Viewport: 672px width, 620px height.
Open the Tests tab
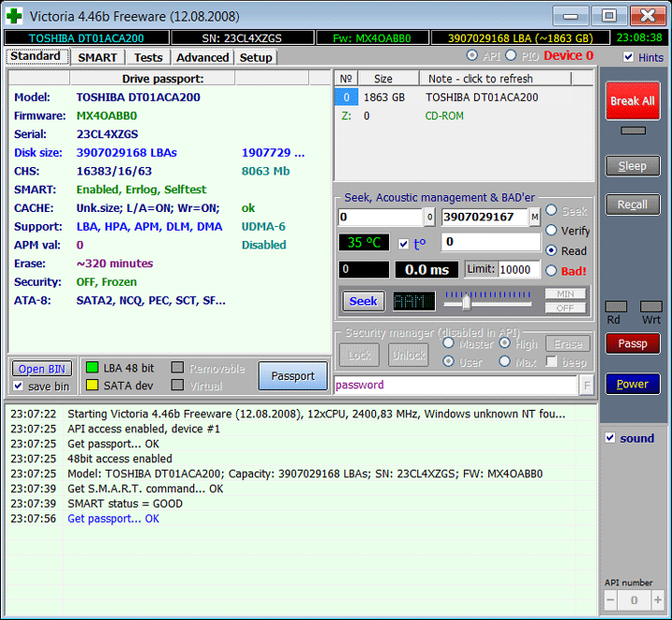tap(147, 57)
